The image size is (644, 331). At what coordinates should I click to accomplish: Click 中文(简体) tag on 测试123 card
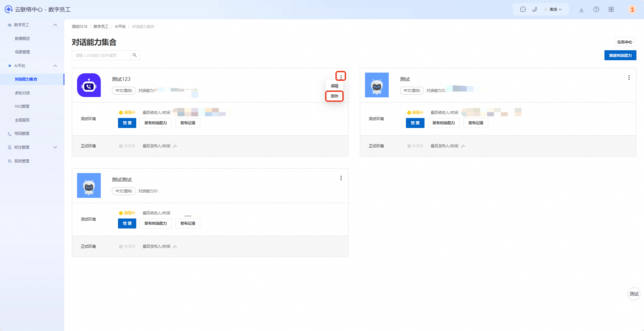pyautogui.click(x=124, y=90)
